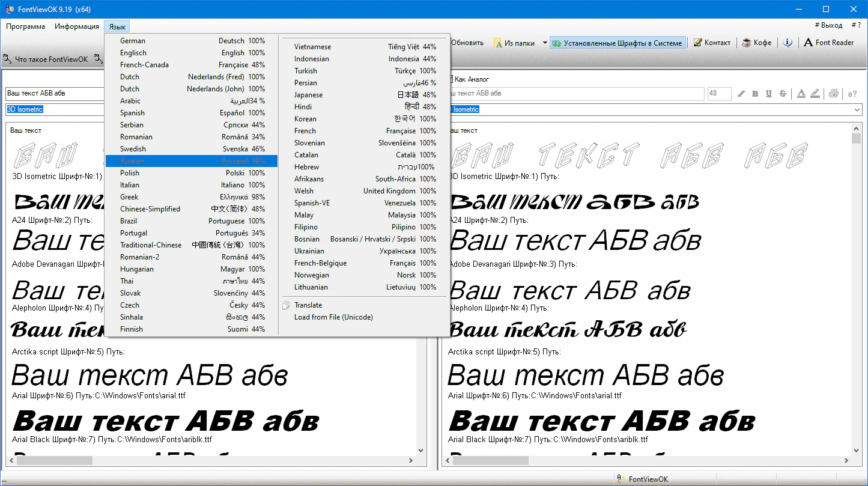Click the Обновить button
This screenshot has height=486, width=868.
(x=469, y=43)
